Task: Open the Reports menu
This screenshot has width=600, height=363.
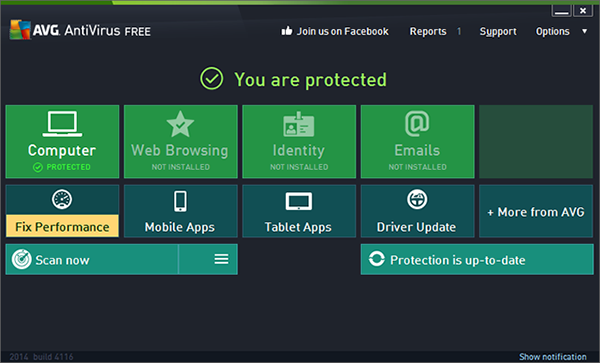Action: point(428,31)
